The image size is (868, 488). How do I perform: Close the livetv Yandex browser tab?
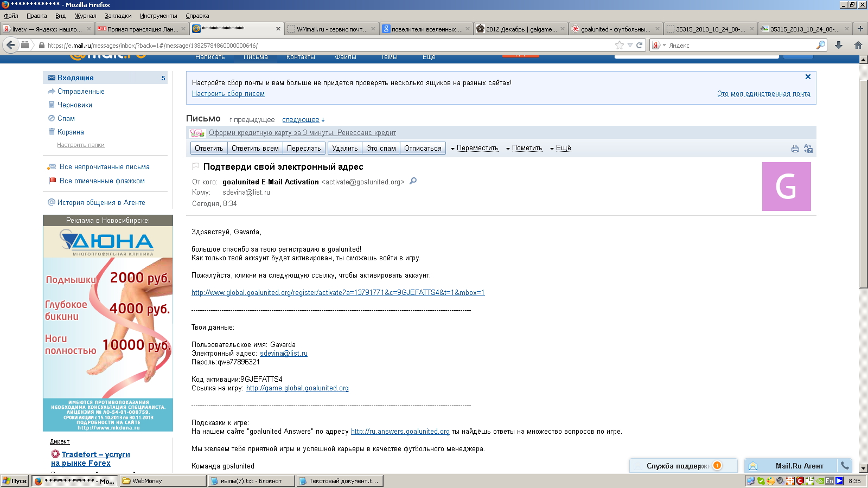coord(88,29)
